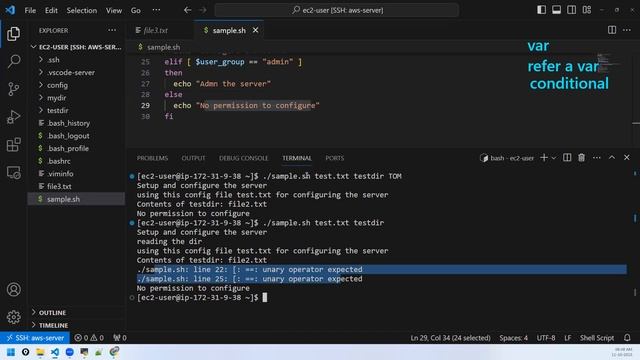Open .bash_history file in explorer
Viewport: 640px width, 360px height.
point(76,123)
